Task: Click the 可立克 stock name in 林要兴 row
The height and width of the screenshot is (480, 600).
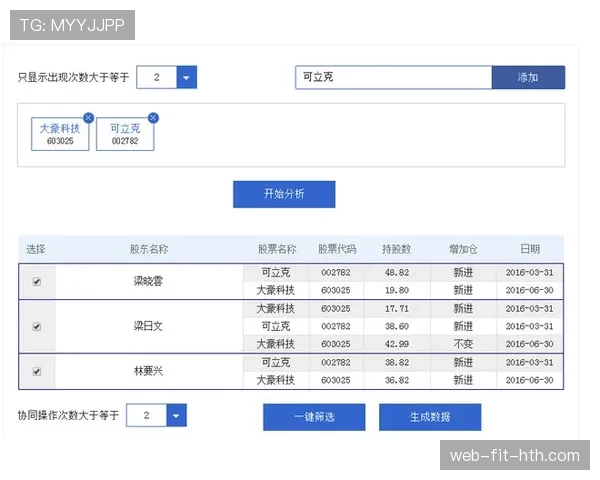Action: point(276,362)
